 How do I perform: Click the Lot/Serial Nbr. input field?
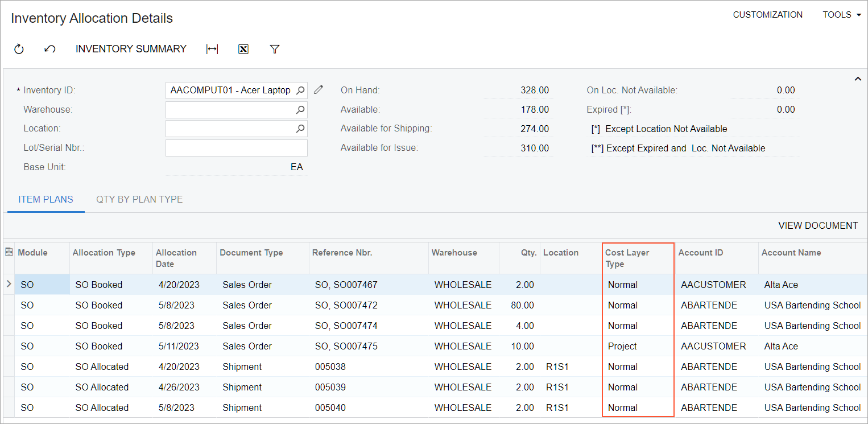(237, 148)
